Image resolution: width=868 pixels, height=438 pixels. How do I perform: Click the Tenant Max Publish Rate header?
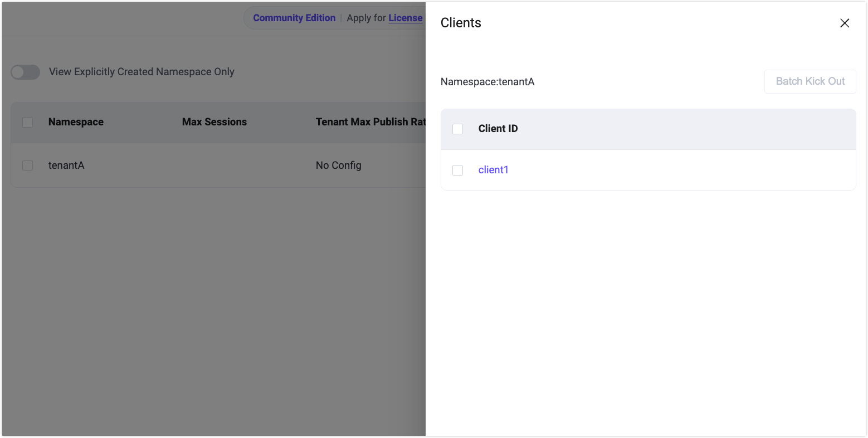pyautogui.click(x=370, y=122)
